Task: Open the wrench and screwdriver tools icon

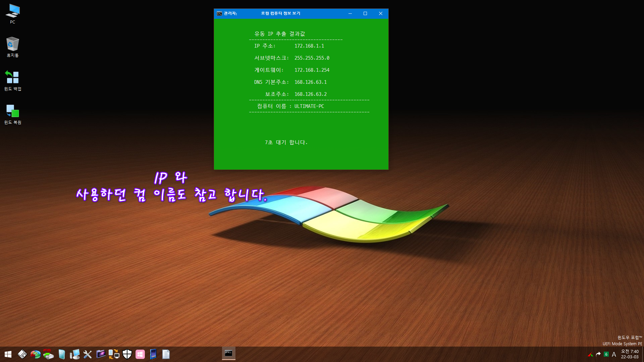Action: tap(88, 354)
